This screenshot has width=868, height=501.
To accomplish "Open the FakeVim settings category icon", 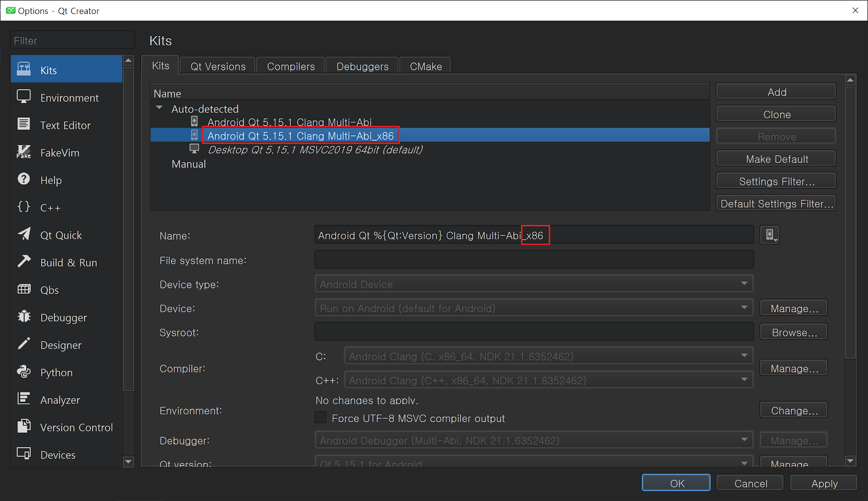I will pos(24,152).
